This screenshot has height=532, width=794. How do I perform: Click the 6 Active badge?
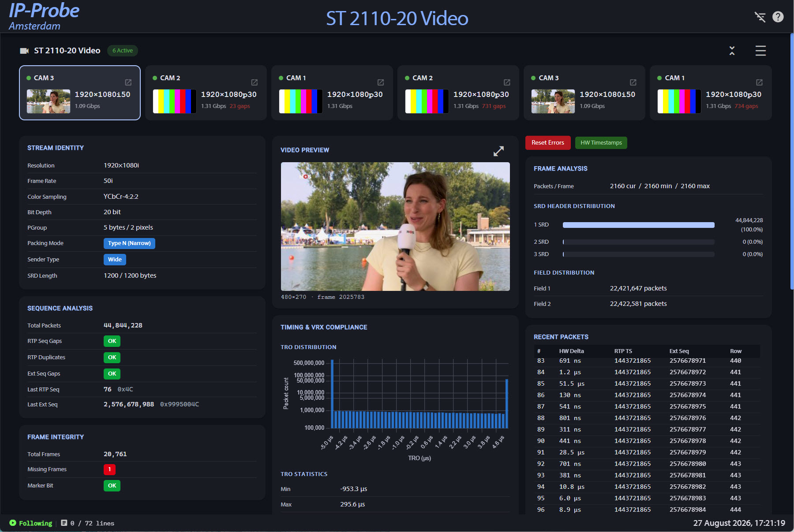tap(123, 51)
